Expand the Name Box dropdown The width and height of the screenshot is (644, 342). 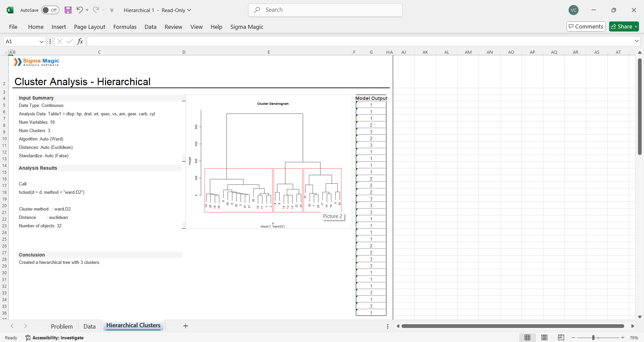[42, 42]
